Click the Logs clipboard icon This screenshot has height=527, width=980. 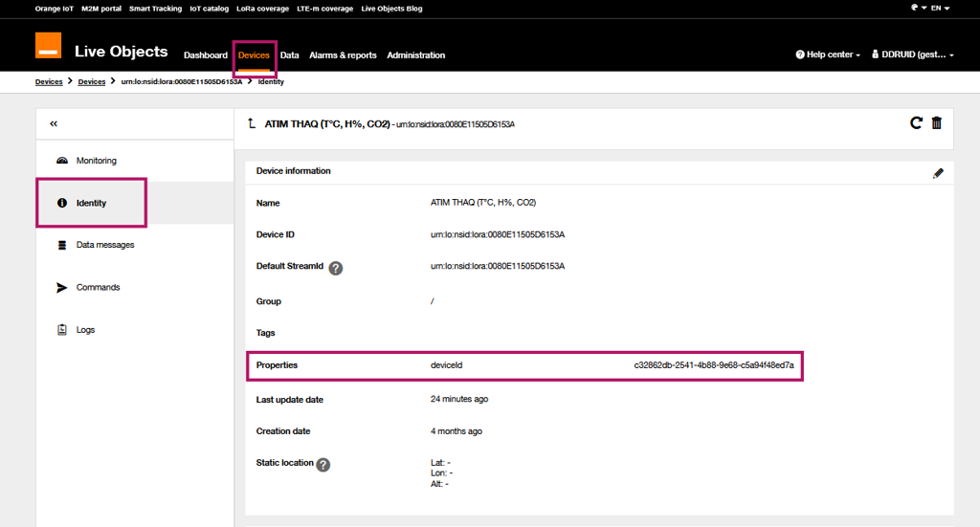pyautogui.click(x=62, y=330)
